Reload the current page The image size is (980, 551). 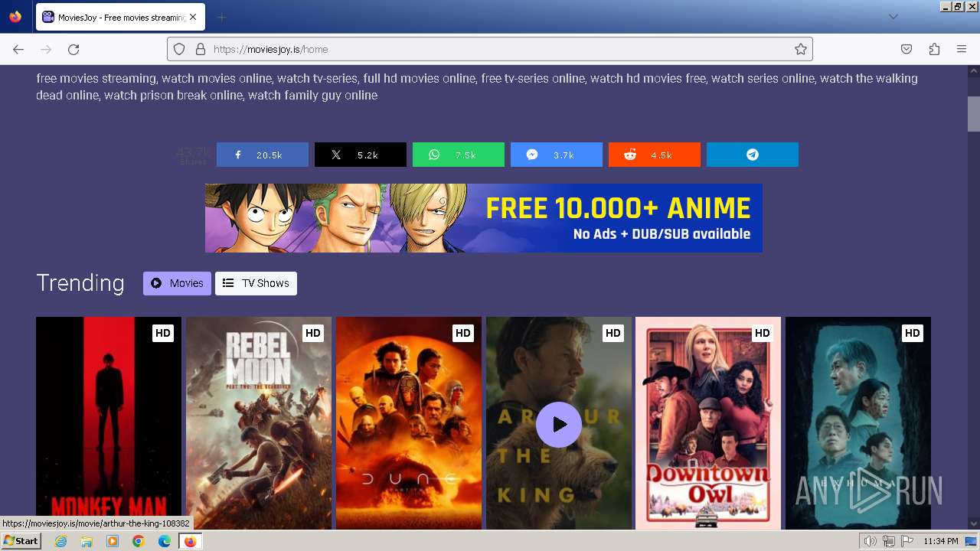pos(73,49)
